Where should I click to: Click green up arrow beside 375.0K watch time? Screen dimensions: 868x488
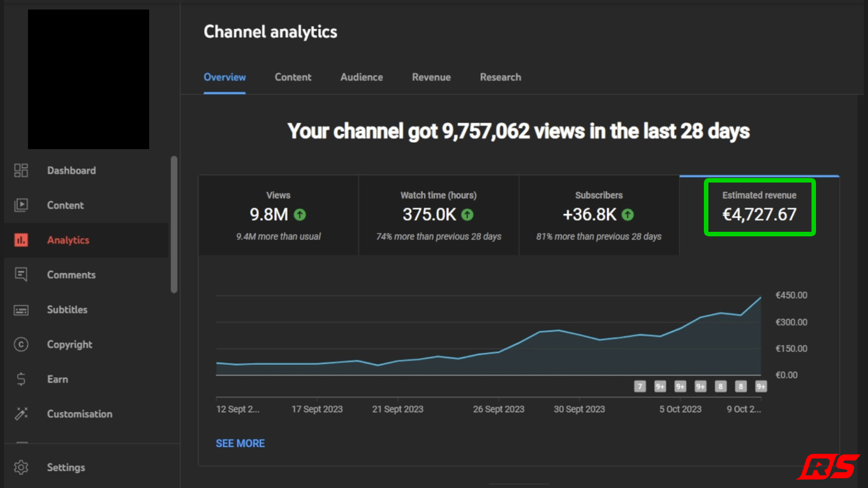click(467, 215)
